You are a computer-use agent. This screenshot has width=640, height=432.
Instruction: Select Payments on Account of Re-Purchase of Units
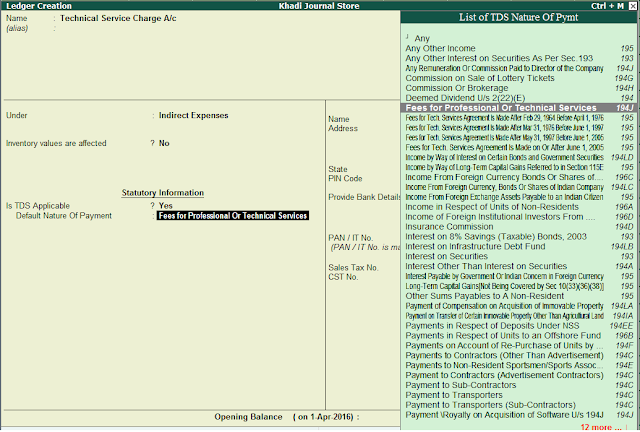[x=519, y=345]
